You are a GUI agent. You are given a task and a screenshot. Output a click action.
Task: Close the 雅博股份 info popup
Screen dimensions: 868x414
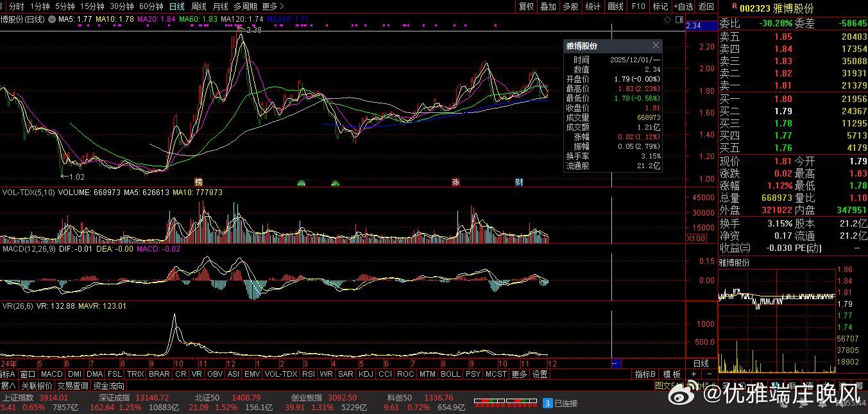pos(656,46)
